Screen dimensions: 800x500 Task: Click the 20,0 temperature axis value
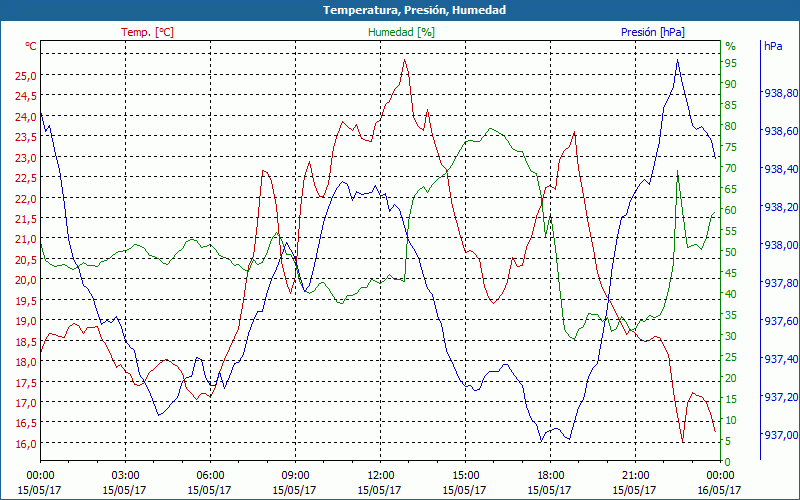25,280
